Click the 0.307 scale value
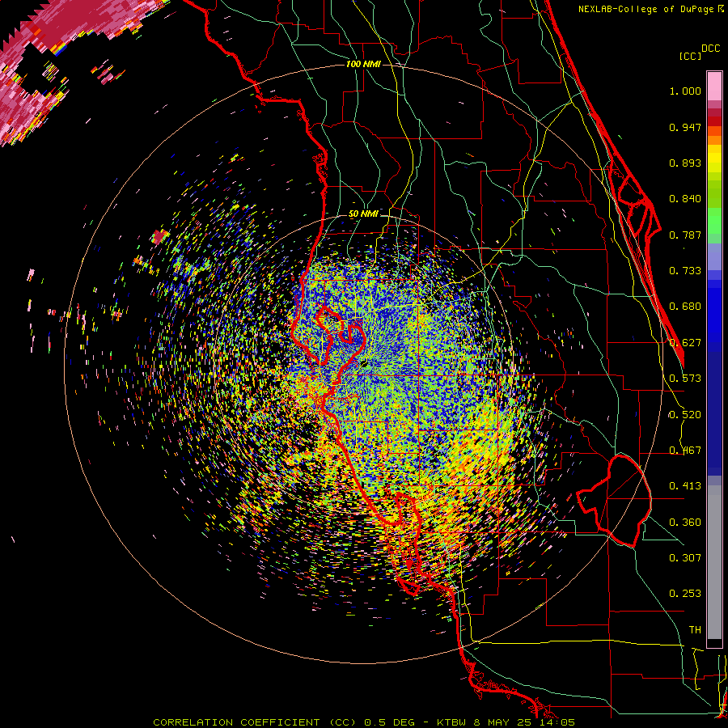This screenshot has height=728, width=728. click(685, 558)
